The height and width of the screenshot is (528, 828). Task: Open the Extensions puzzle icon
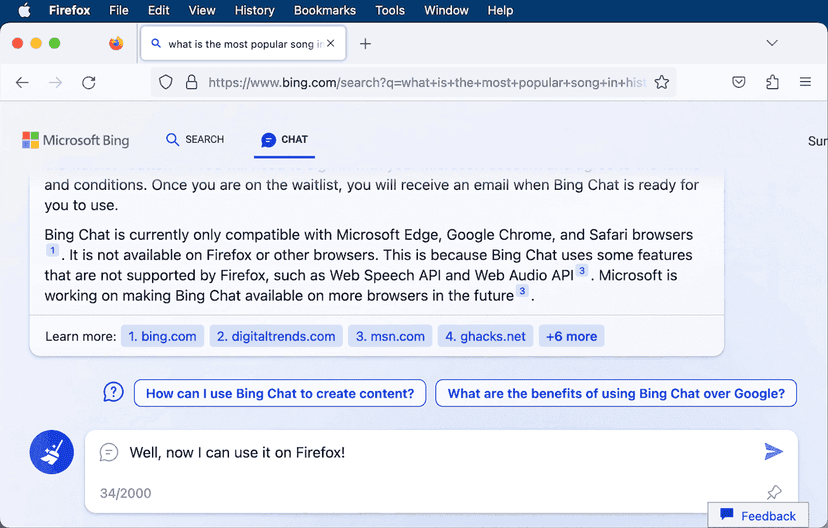(x=772, y=83)
